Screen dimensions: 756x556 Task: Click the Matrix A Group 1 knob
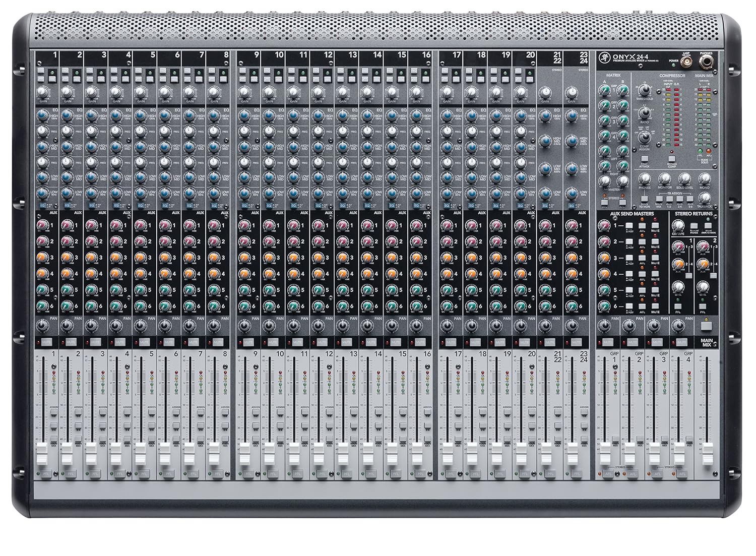(605, 91)
